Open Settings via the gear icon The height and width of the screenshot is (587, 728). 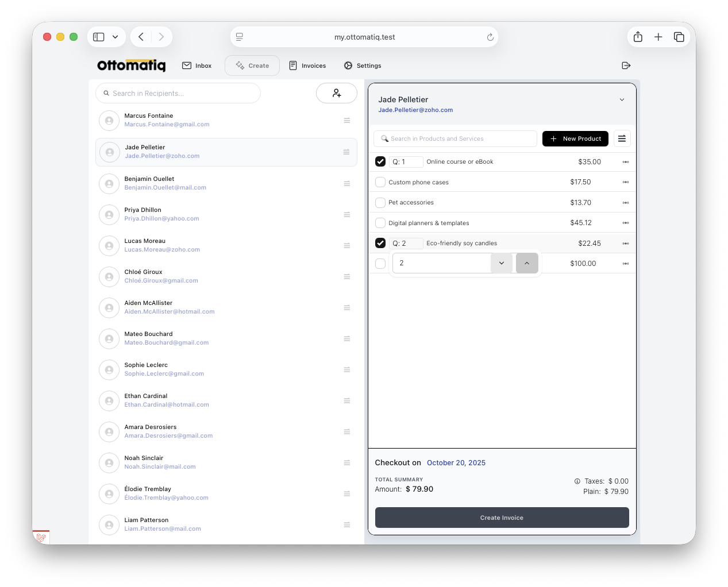[x=347, y=65]
